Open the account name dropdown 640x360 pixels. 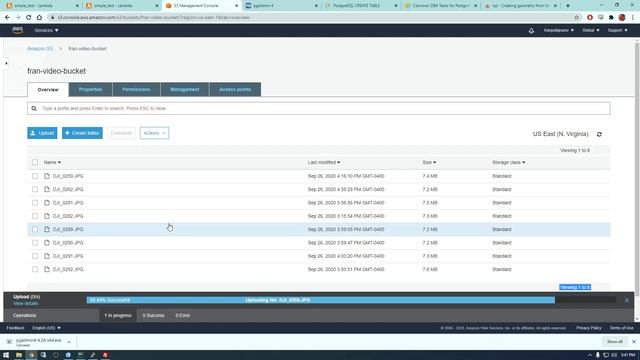tap(558, 30)
